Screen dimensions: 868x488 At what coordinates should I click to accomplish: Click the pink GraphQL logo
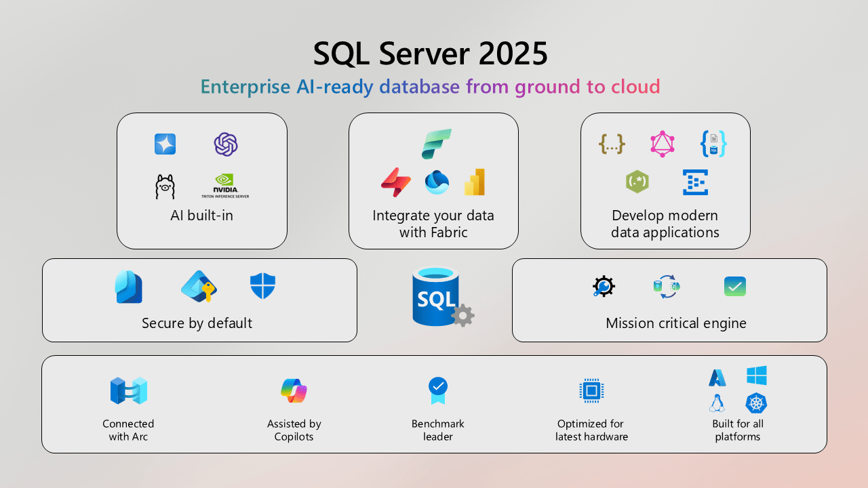tap(663, 144)
